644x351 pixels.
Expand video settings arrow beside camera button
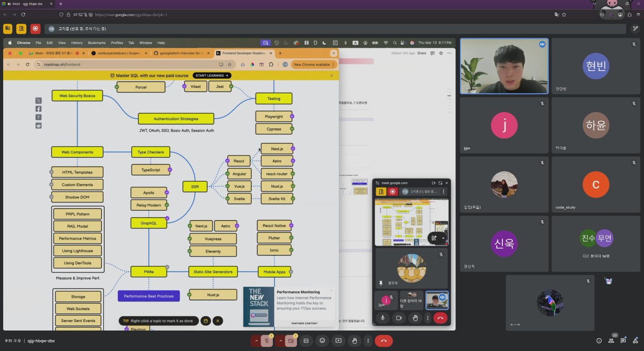pos(281,341)
